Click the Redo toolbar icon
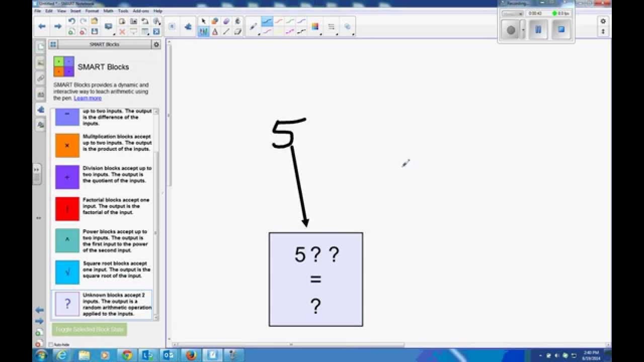The width and height of the screenshot is (644, 362). [x=83, y=21]
